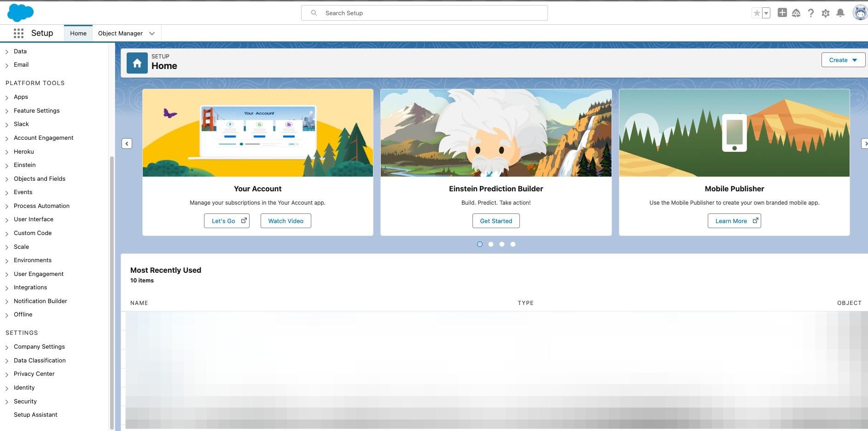This screenshot has height=431, width=868.
Task: Expand the Slack tree node
Action: click(x=7, y=124)
